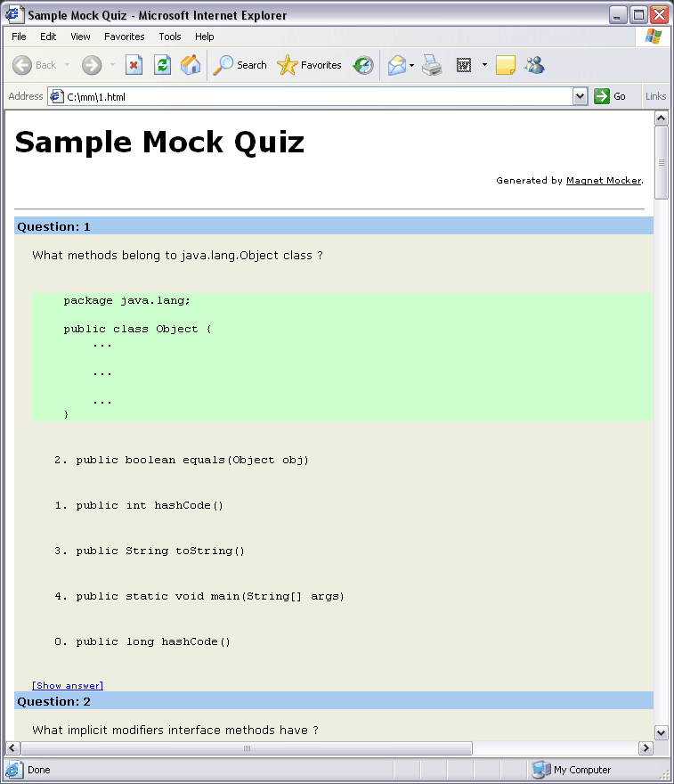The width and height of the screenshot is (674, 784).
Task: Click 'What methods belong to java.lang.Object class' text
Action: click(173, 255)
